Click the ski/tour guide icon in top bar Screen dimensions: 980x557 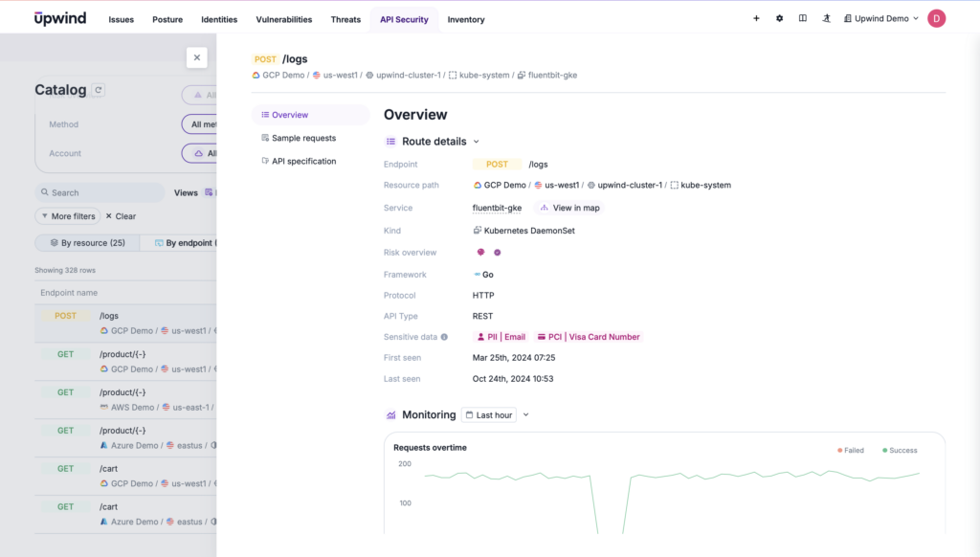tap(826, 17)
